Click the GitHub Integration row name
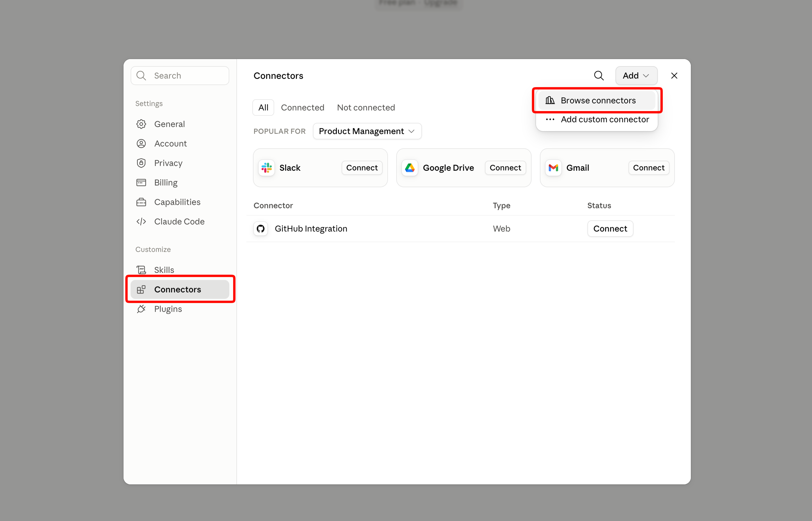The height and width of the screenshot is (521, 812). coord(311,229)
